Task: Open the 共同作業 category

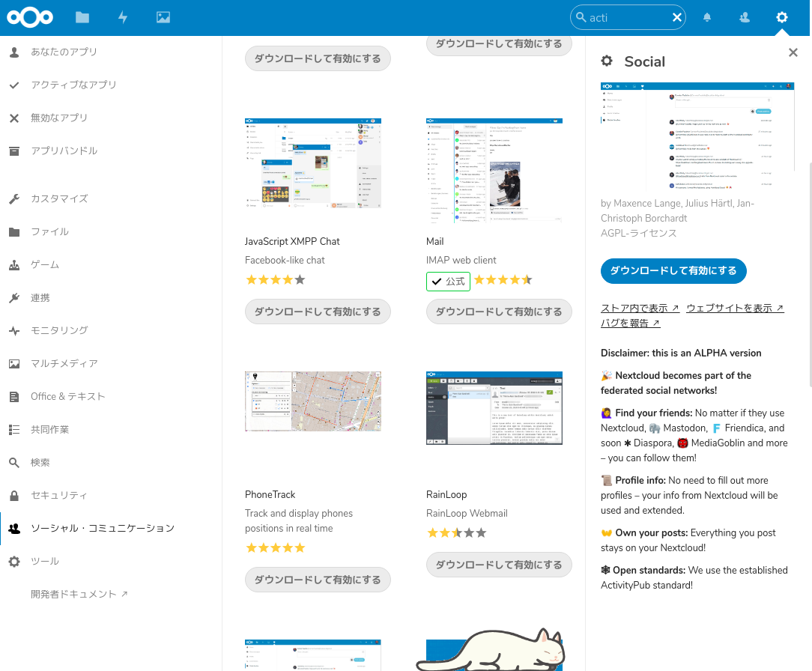Action: 49,430
